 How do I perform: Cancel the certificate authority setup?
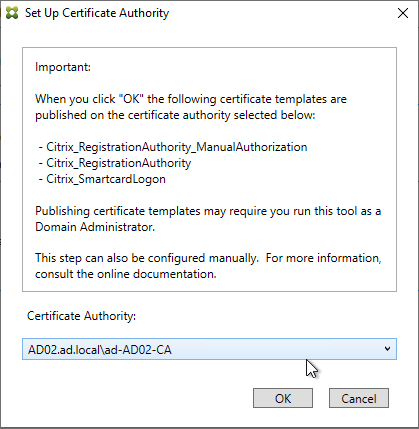coord(359,398)
